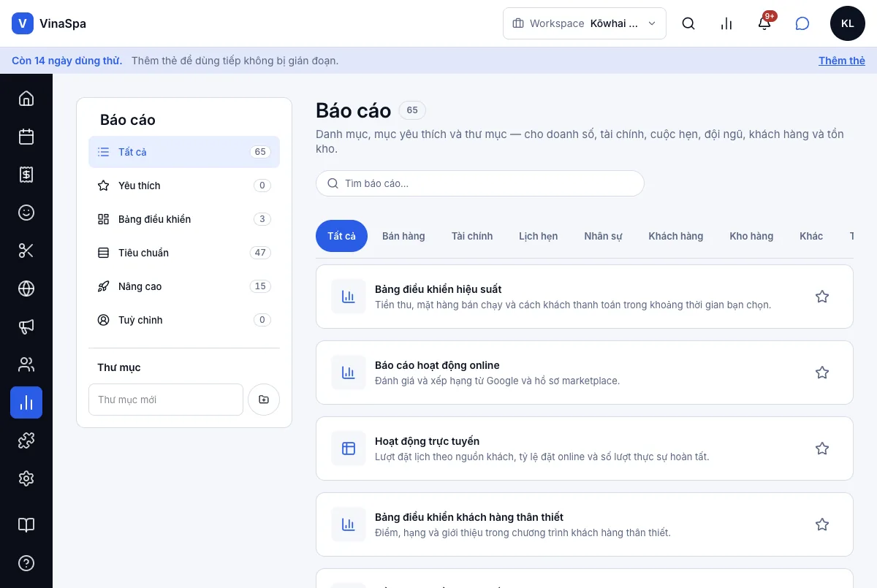The width and height of the screenshot is (877, 588).
Task: Switch to the Tài chính tab
Action: [x=472, y=236]
